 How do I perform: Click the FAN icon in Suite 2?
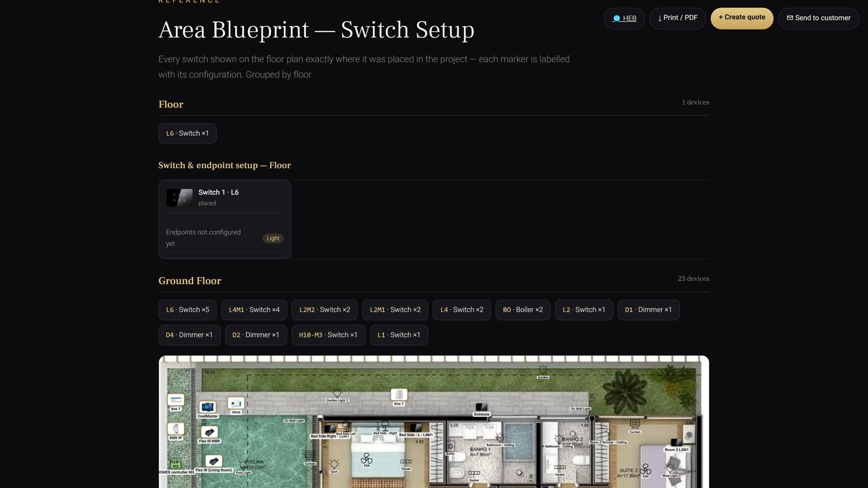pos(645,469)
